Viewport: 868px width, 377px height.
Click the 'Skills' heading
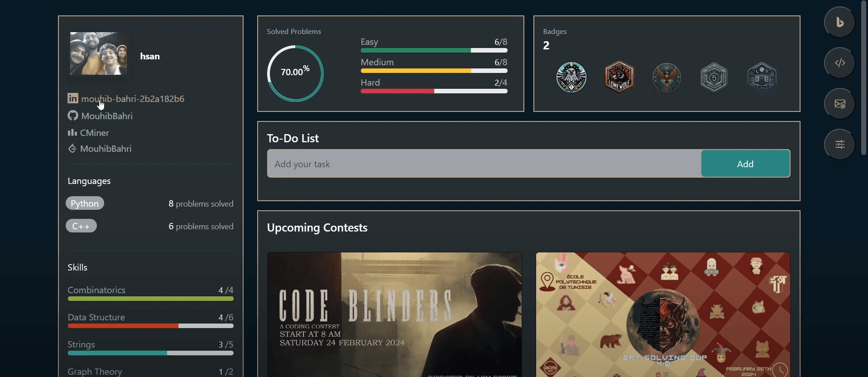pyautogui.click(x=77, y=267)
